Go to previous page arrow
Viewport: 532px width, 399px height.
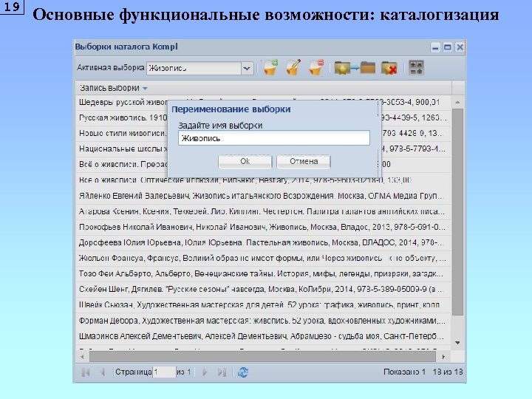tap(103, 372)
